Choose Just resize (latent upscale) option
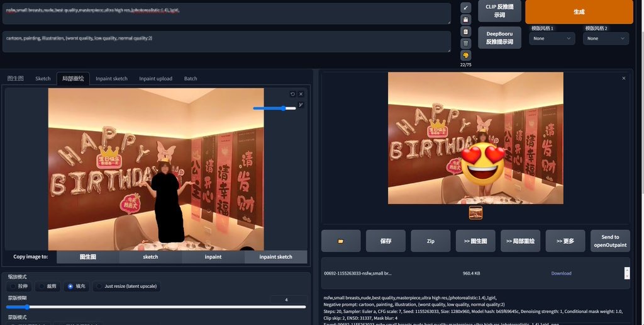Viewport: 644px width, 325px height. coord(100,286)
